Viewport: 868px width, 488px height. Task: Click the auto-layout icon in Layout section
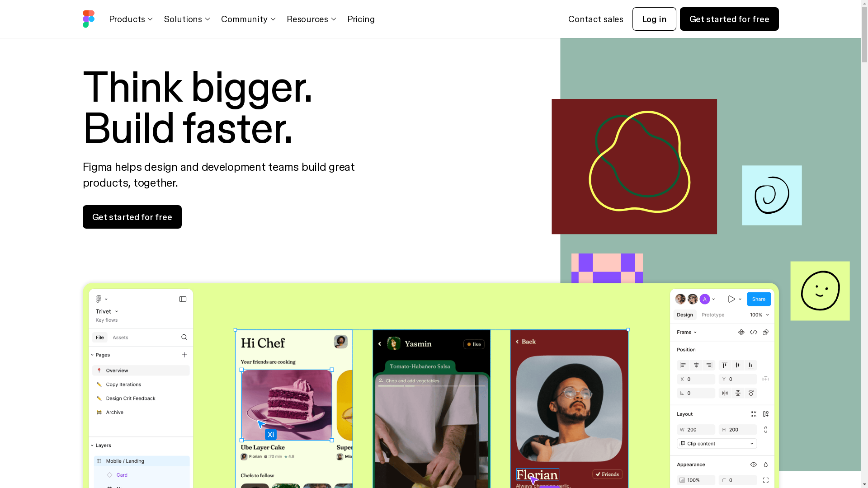tap(766, 413)
